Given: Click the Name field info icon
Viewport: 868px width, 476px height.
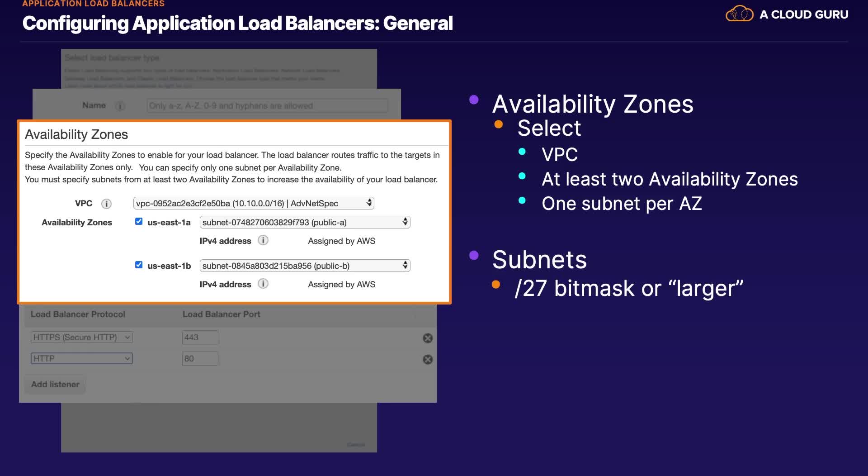Looking at the screenshot, I should coord(120,106).
